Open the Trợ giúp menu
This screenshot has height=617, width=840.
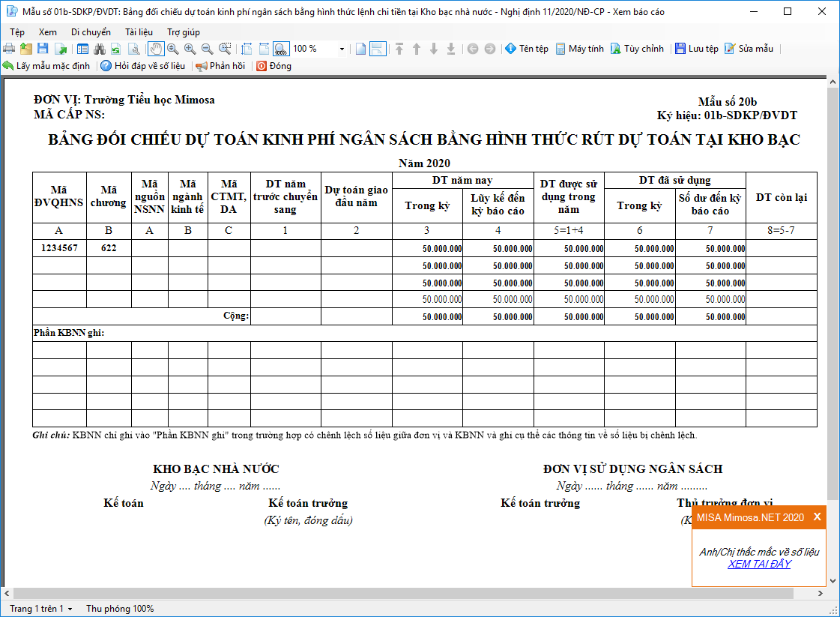point(184,32)
